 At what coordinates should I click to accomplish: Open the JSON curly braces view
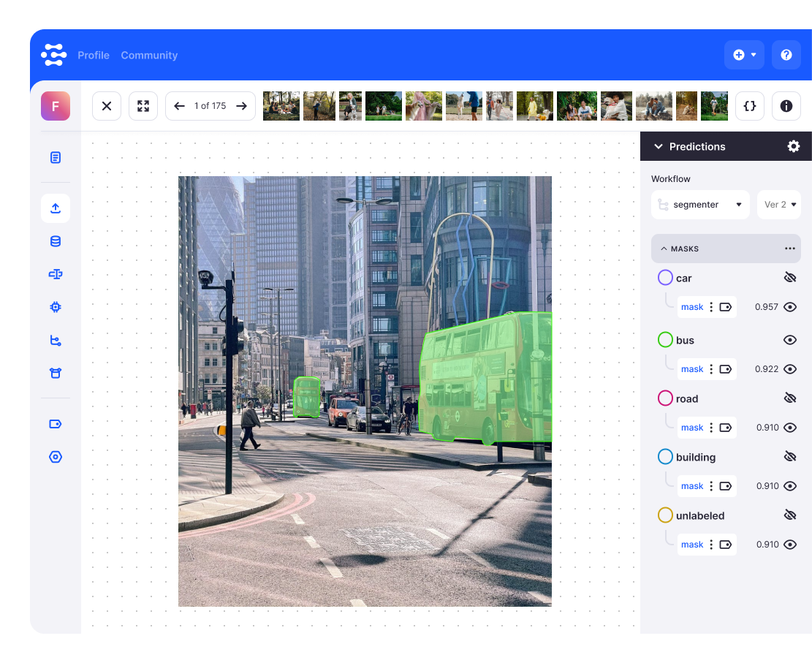pos(749,106)
